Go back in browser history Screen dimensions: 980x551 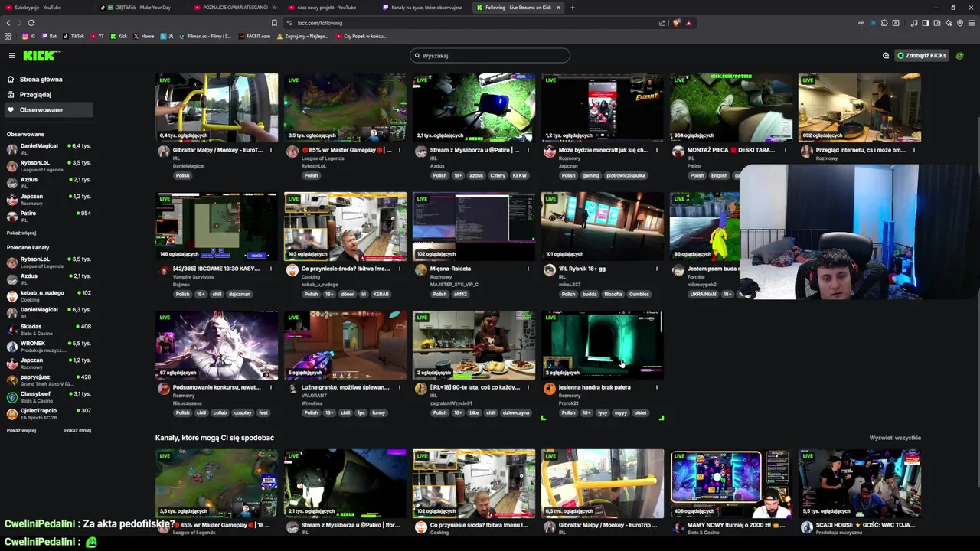[x=8, y=23]
